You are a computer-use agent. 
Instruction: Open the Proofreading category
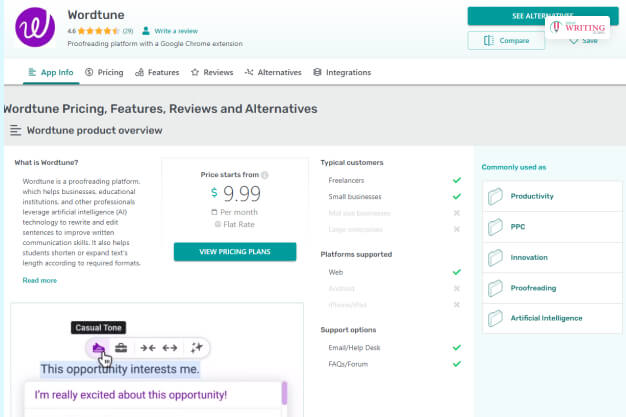click(552, 288)
